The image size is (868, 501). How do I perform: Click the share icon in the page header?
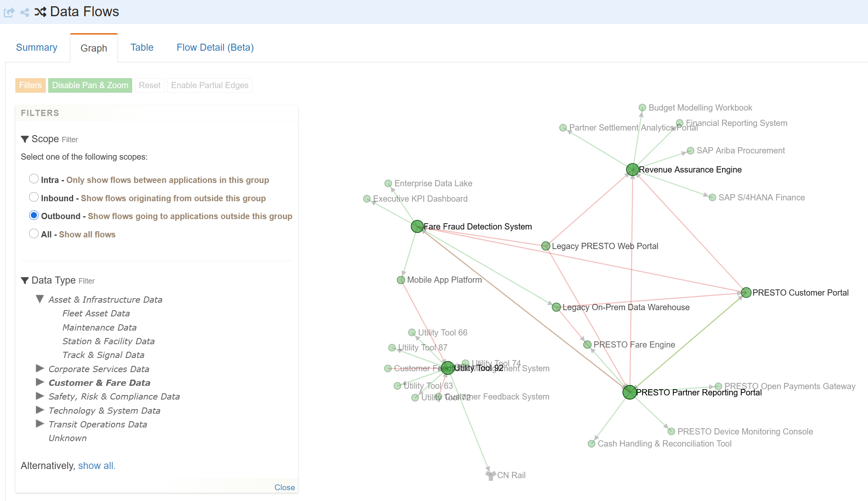[24, 12]
